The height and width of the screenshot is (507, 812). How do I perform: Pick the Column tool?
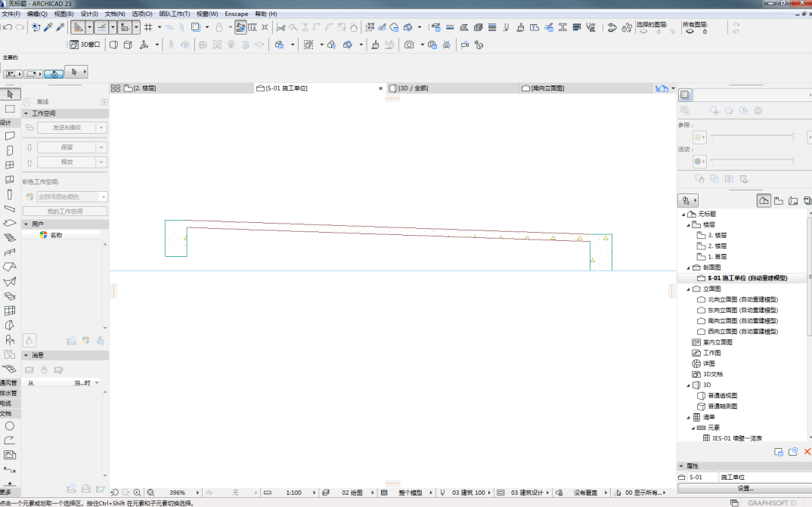tap(10, 194)
